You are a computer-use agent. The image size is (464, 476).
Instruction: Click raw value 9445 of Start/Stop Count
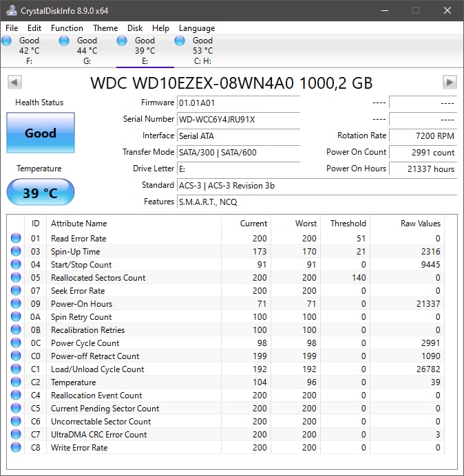pyautogui.click(x=430, y=265)
